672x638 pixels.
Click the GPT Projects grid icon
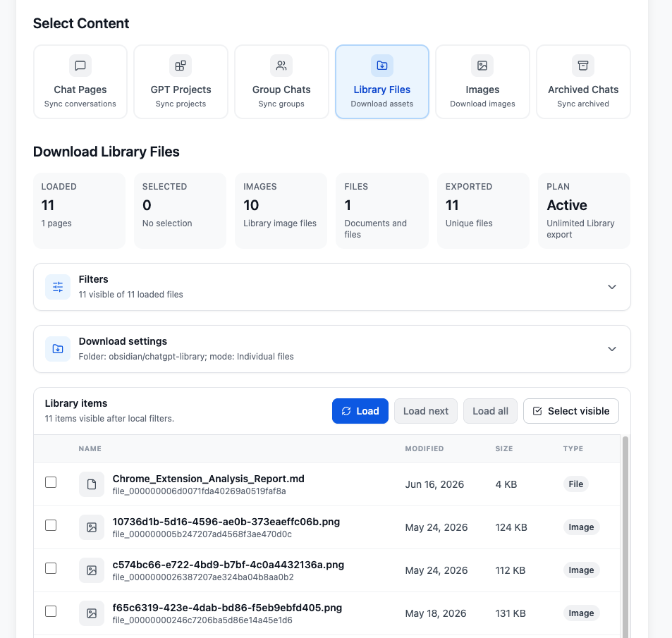181,66
